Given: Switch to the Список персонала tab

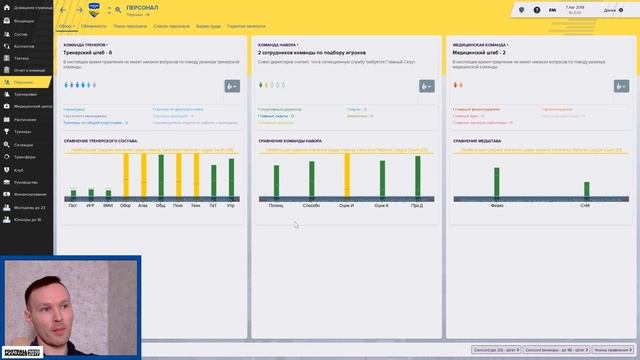Looking at the screenshot, I should point(171,26).
